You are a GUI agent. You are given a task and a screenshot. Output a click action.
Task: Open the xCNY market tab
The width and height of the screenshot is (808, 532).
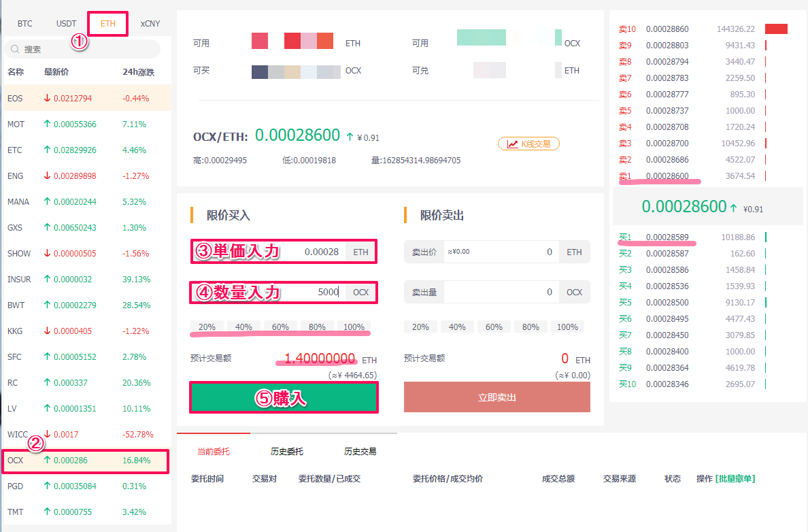[x=150, y=23]
